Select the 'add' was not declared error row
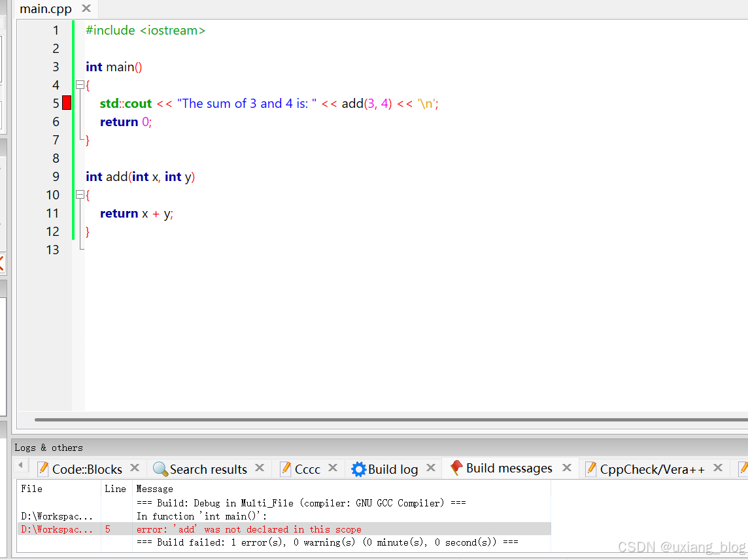This screenshot has height=560, width=748. 284,529
